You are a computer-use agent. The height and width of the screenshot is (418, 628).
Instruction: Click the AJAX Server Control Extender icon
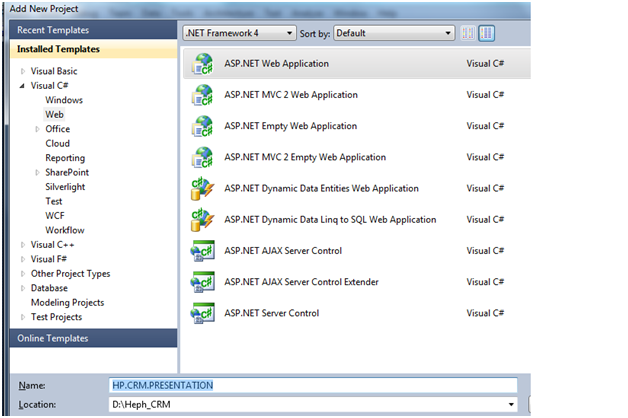203,282
